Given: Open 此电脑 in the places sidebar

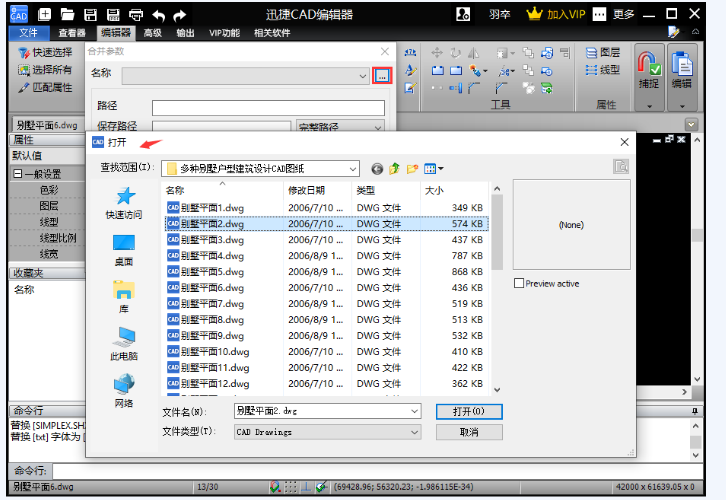Looking at the screenshot, I should pyautogui.click(x=124, y=344).
